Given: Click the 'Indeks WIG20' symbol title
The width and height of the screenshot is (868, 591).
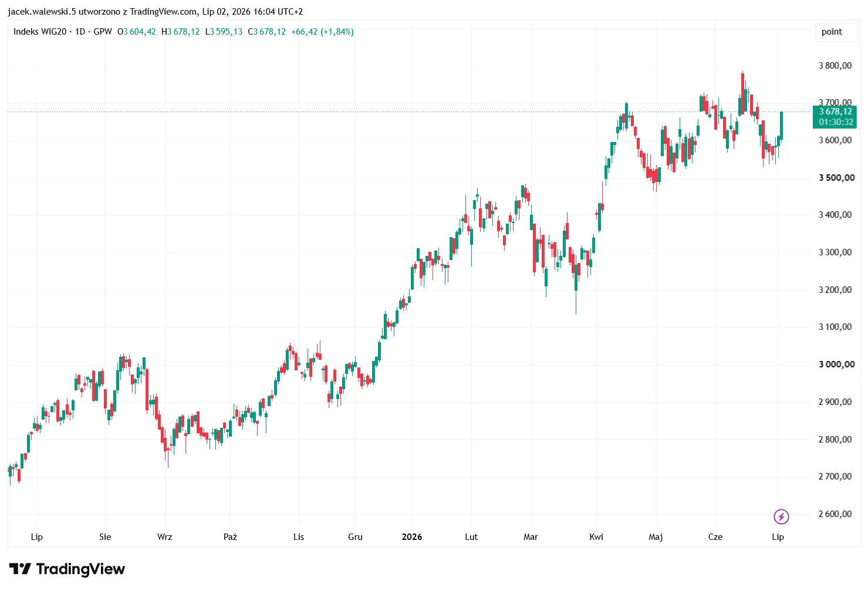Looking at the screenshot, I should click(40, 32).
